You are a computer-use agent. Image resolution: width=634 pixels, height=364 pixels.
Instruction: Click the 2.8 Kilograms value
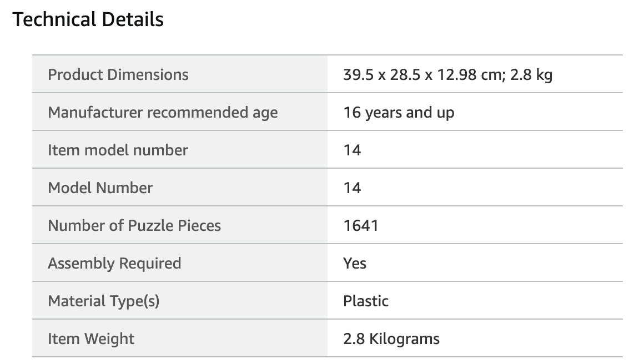391,339
